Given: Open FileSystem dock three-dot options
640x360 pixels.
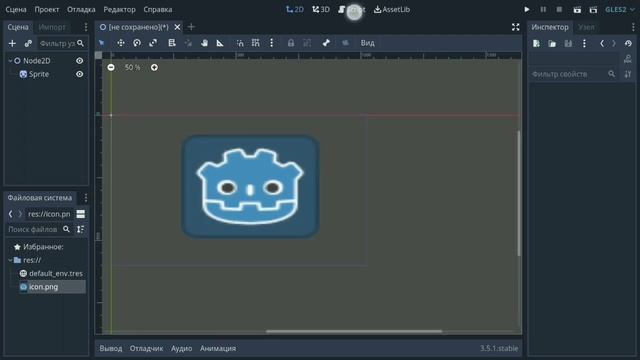Looking at the screenshot, I should (86, 198).
